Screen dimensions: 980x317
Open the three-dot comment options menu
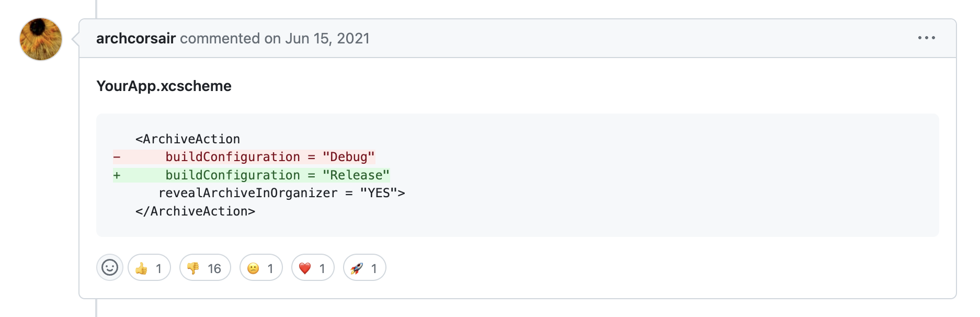pos(926,38)
